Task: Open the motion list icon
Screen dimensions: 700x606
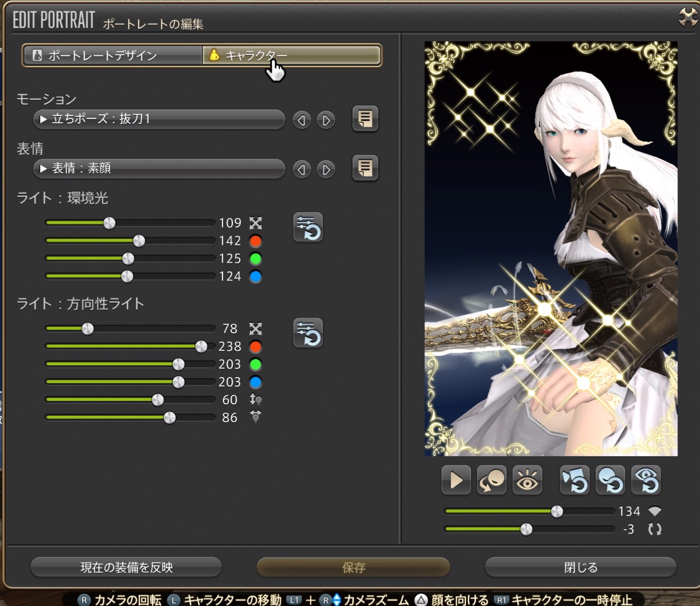Action: point(365,119)
